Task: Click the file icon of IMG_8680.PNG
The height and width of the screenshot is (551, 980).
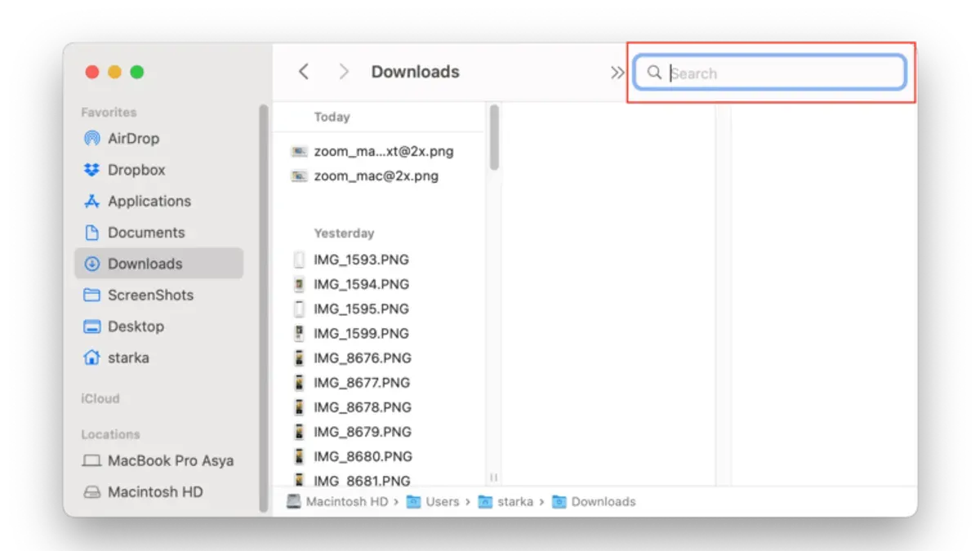Action: [x=300, y=455]
